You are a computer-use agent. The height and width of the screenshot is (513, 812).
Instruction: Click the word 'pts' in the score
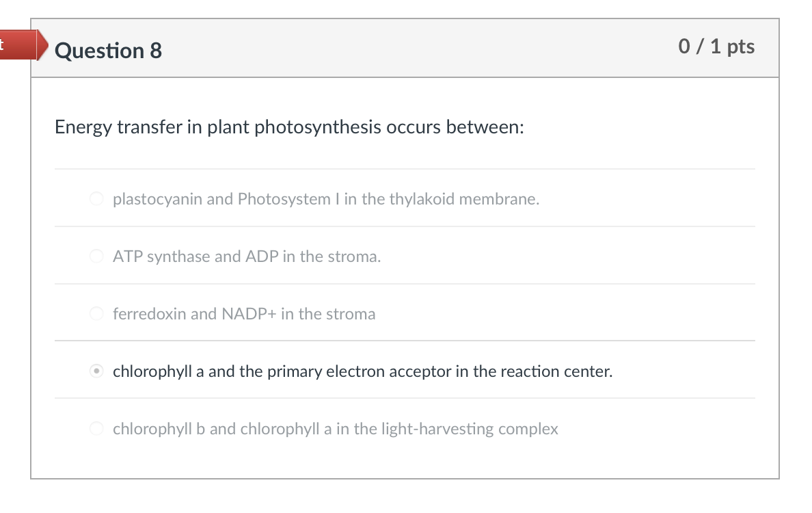tap(741, 47)
